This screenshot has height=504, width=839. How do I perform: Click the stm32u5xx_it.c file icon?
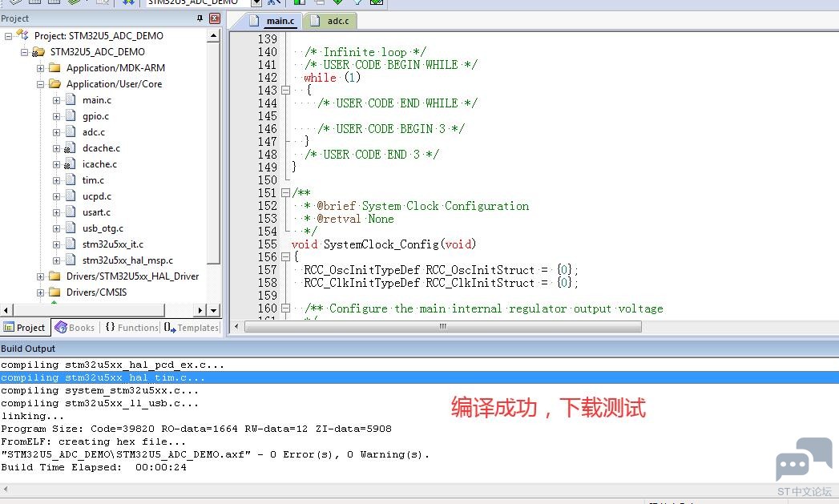point(71,244)
